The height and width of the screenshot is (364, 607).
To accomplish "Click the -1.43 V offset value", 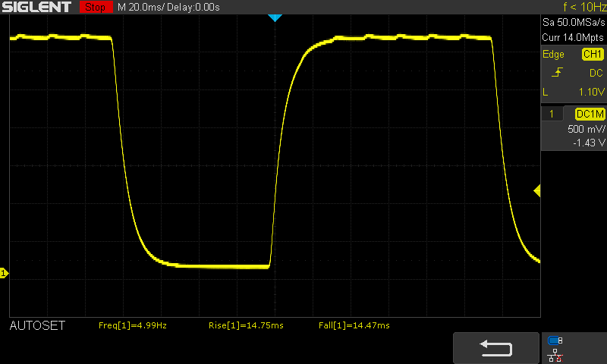I will pyautogui.click(x=589, y=143).
